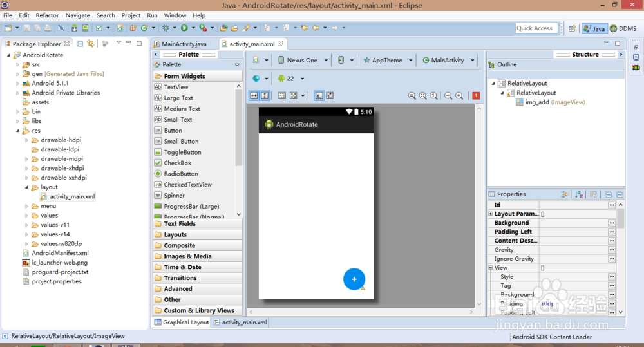The width and height of the screenshot is (644, 347).
Task: Click the Quick Access search field
Action: click(536, 28)
